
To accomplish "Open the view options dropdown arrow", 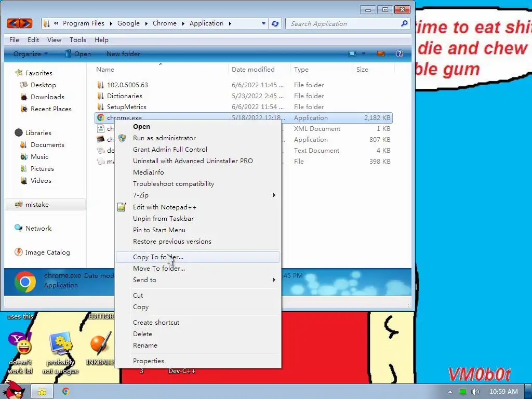I will [363, 54].
